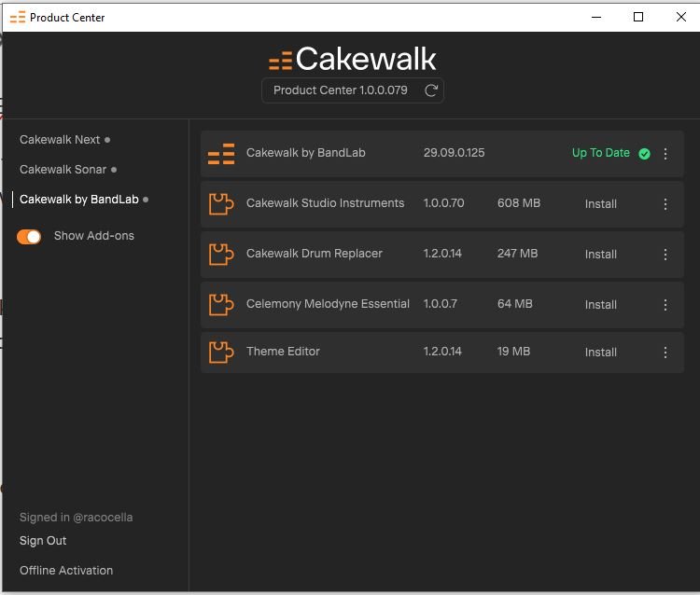Screen dimensions: 700x595
Task: Click the Cakewalk Drum Replacer puzzle icon
Action: (221, 255)
